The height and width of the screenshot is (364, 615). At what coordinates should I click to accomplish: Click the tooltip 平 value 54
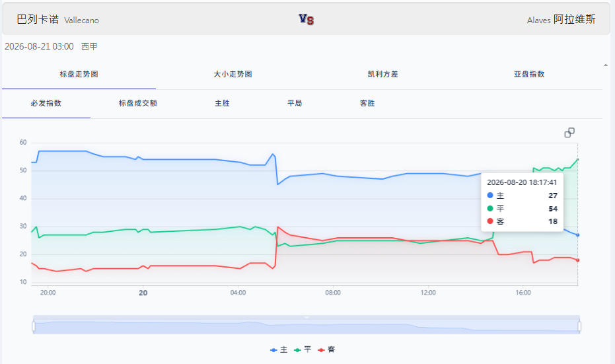553,209
